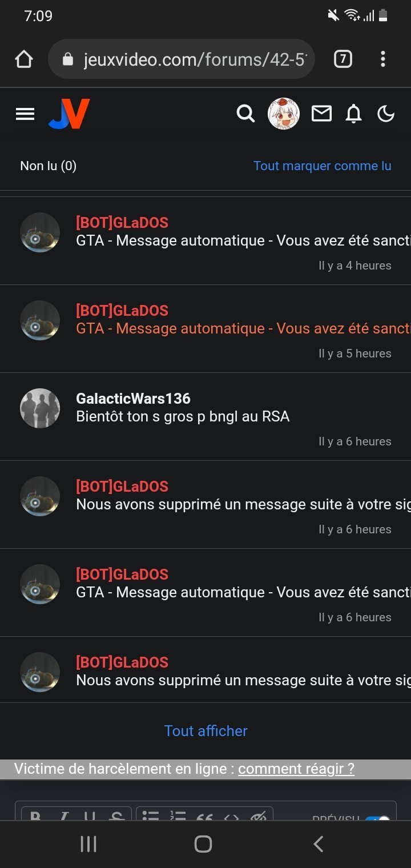
Task: Open GalacticWars136 message
Action: point(205,417)
